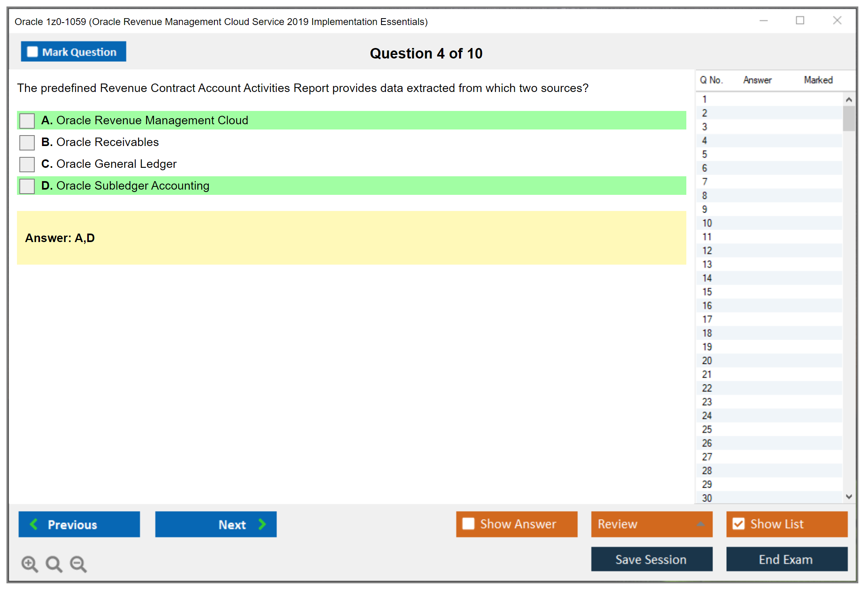The image size is (868, 593).
Task: Go to the Previous question
Action: click(x=79, y=524)
